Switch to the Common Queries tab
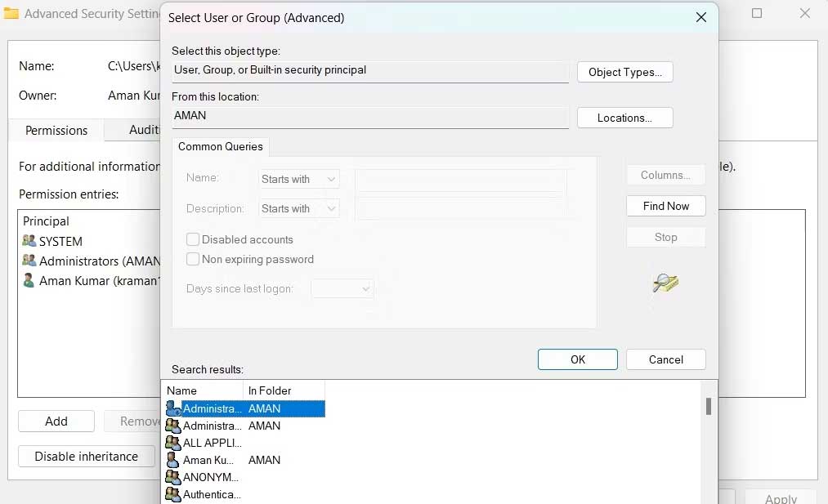Image resolution: width=828 pixels, height=504 pixels. 221,147
